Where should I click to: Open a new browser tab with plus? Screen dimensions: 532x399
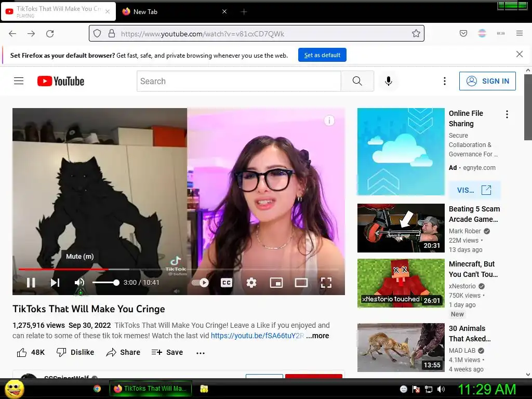click(244, 11)
